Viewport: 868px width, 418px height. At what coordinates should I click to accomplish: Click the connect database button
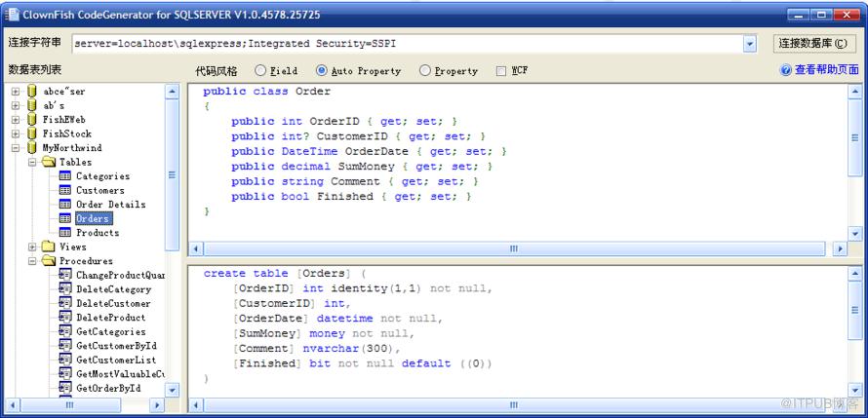click(x=814, y=44)
